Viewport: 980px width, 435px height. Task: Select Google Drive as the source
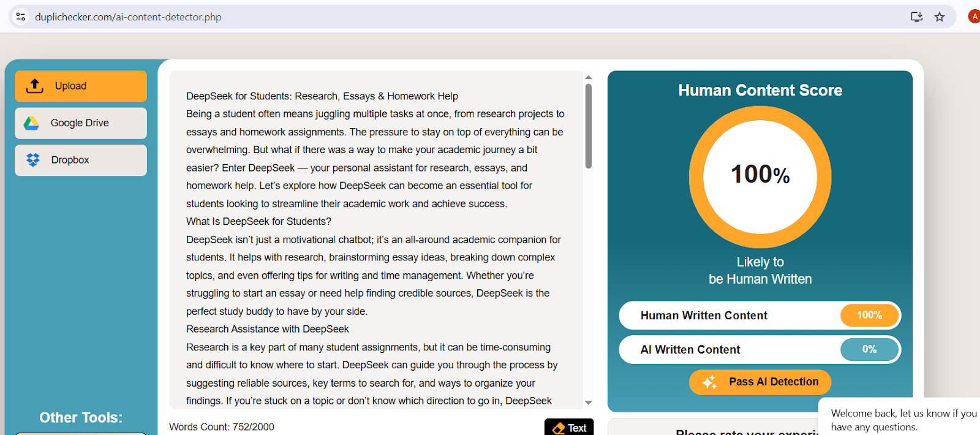tap(81, 123)
